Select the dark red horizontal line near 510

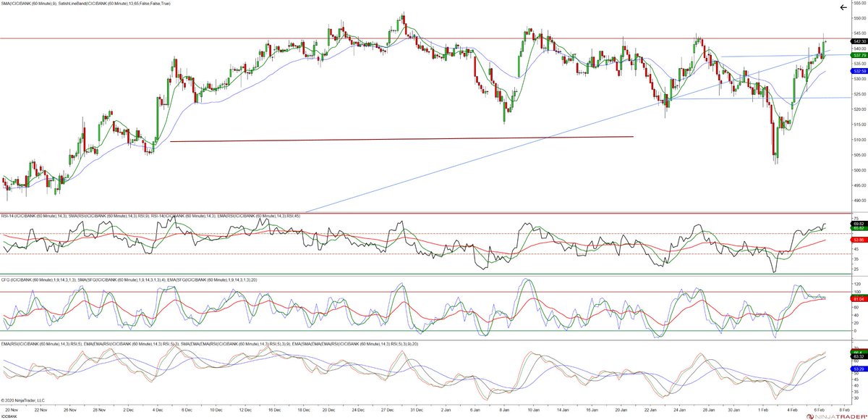pos(401,139)
